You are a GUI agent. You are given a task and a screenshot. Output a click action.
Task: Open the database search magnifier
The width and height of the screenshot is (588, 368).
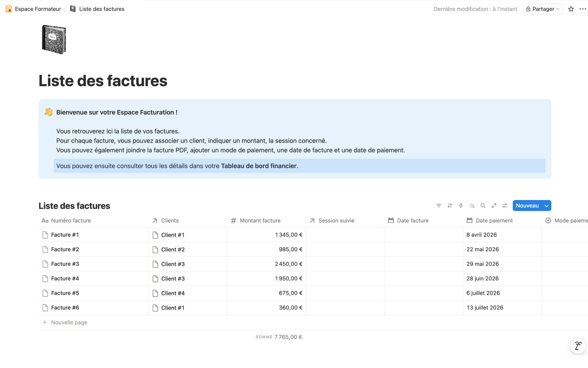coord(483,206)
